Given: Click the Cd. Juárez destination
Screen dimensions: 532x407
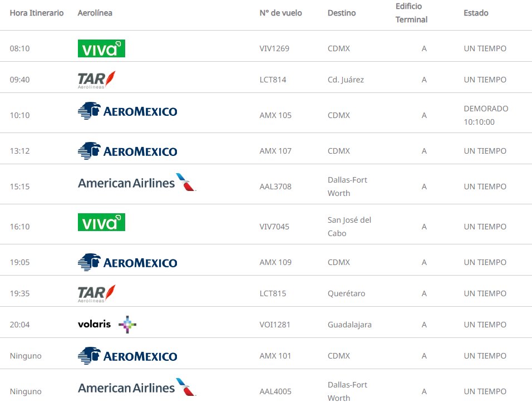Looking at the screenshot, I should pyautogui.click(x=346, y=80).
